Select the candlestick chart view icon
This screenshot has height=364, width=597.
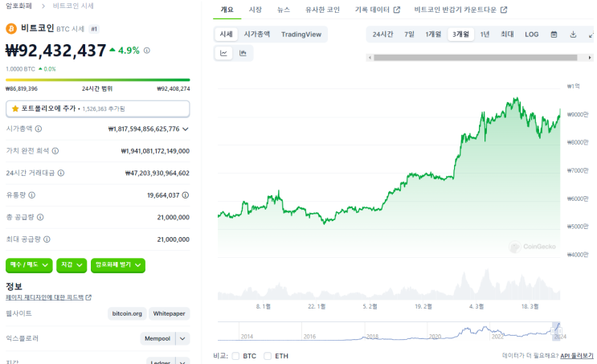click(243, 53)
